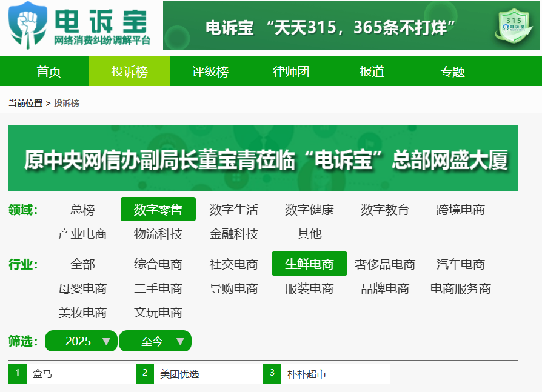The height and width of the screenshot is (392, 542).
Task: Choose the 美妆电商 industry
Action: 82,313
